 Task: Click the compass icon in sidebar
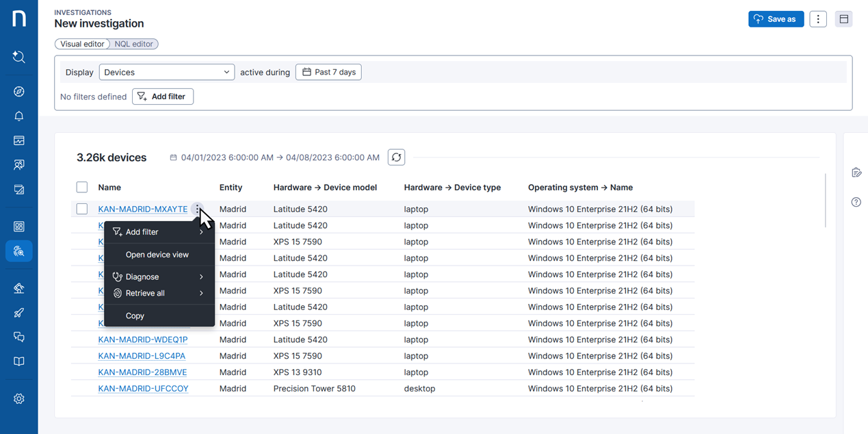(18, 92)
